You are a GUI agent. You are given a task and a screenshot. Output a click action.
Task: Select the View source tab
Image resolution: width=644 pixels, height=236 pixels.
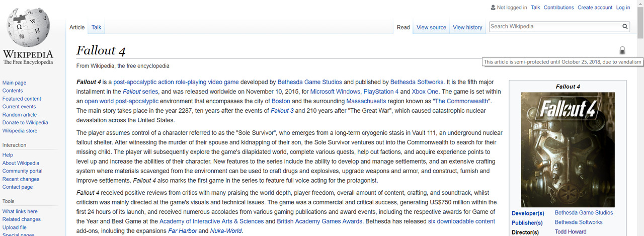click(431, 28)
